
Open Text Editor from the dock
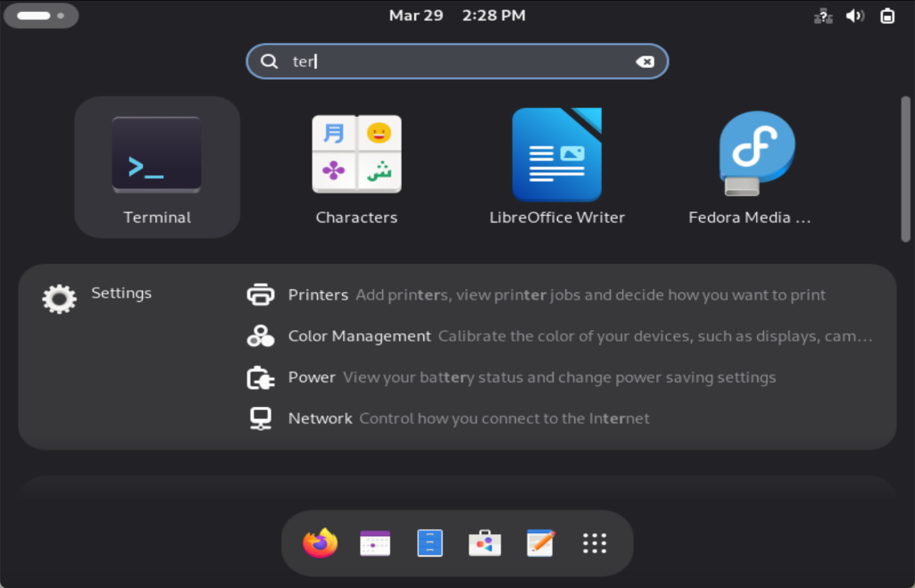(x=540, y=543)
